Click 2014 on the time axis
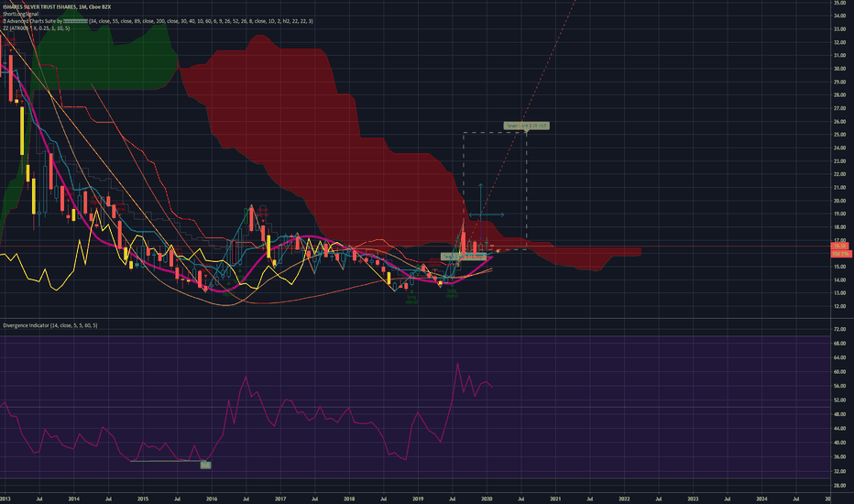The image size is (854, 504). 74,499
